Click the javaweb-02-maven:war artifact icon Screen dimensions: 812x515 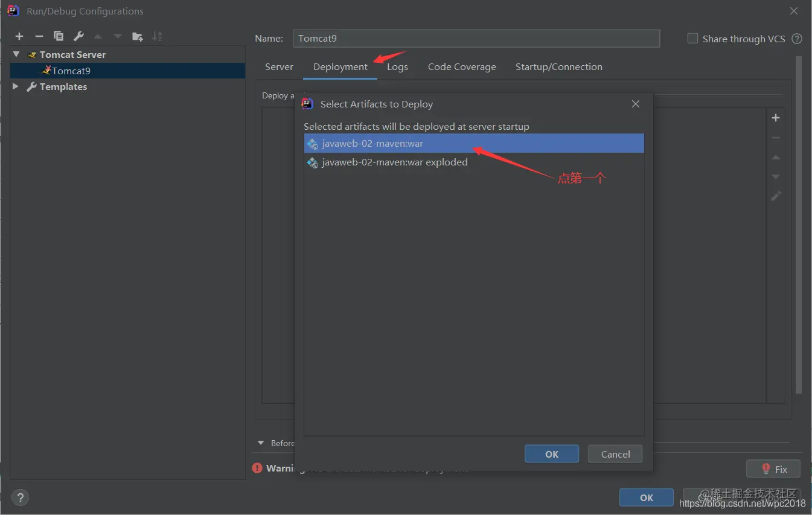pyautogui.click(x=312, y=144)
